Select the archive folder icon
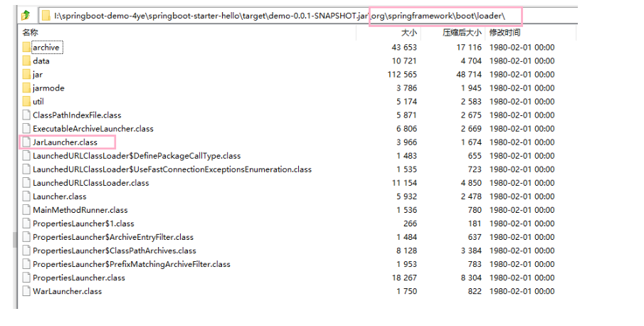Viewport: 644px width, 326px height. [27, 47]
